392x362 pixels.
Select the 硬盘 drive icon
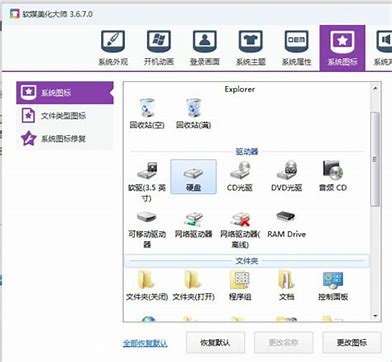click(193, 177)
